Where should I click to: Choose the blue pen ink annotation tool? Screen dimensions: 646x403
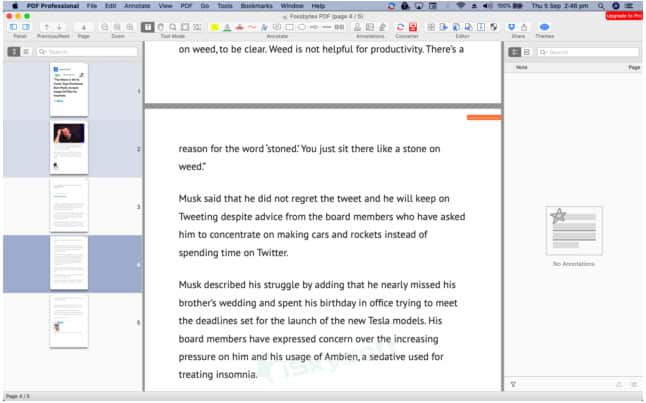tap(264, 27)
